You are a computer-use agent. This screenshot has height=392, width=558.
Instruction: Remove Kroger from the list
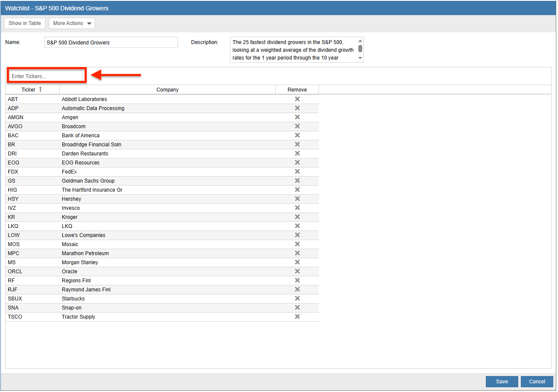pyautogui.click(x=297, y=217)
